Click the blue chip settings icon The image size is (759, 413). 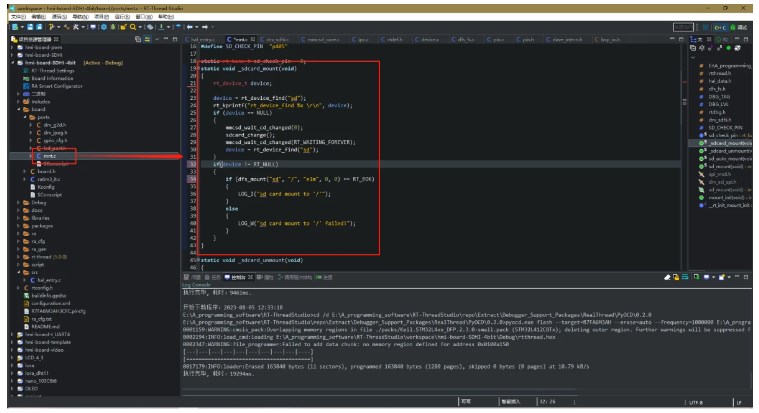point(104,27)
